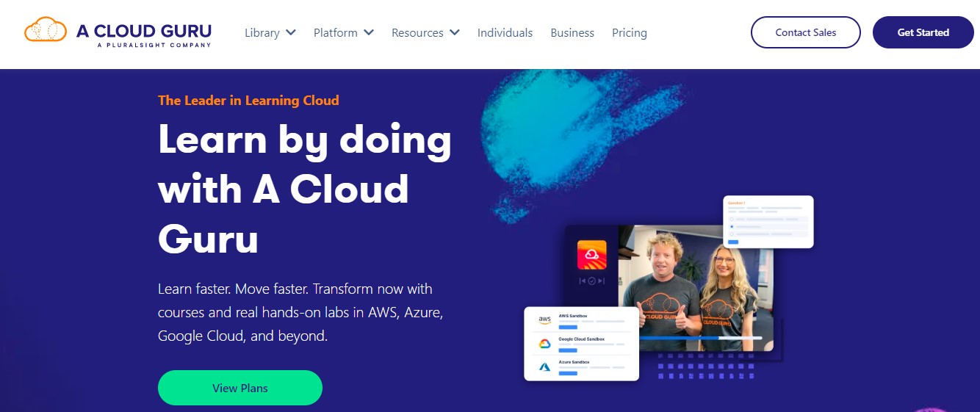
Task: Select the first radio option in Question 1
Action: click(x=732, y=219)
